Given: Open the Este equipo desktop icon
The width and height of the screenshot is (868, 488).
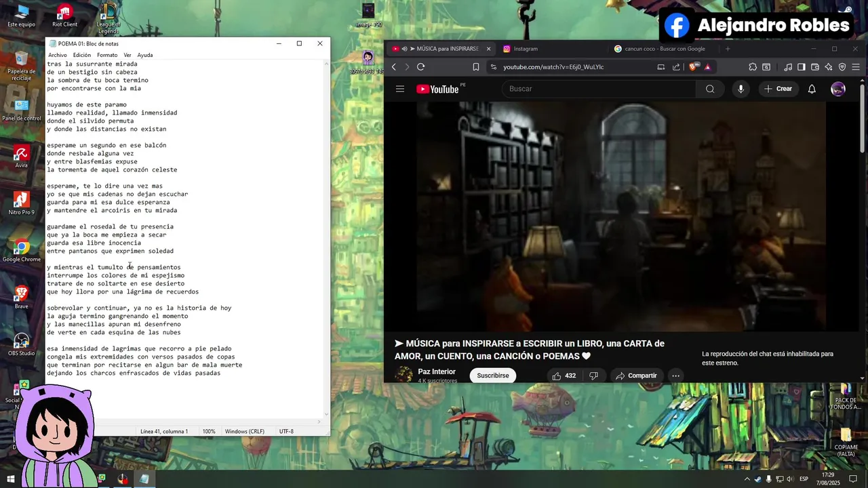Looking at the screenshot, I should (x=22, y=15).
